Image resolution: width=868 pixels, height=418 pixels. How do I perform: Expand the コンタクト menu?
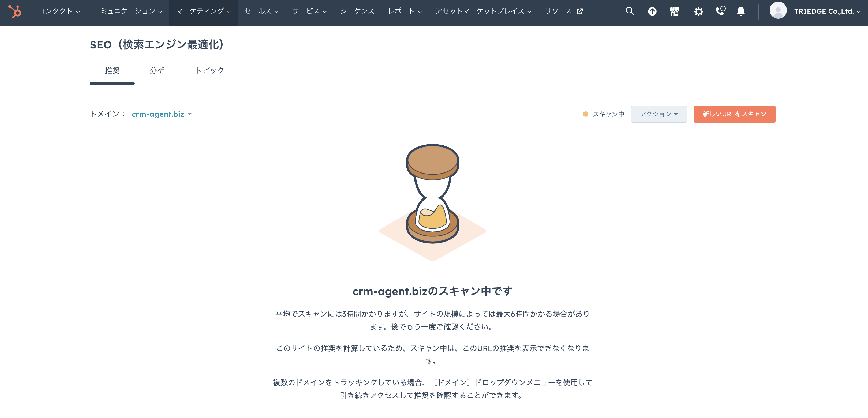(59, 12)
